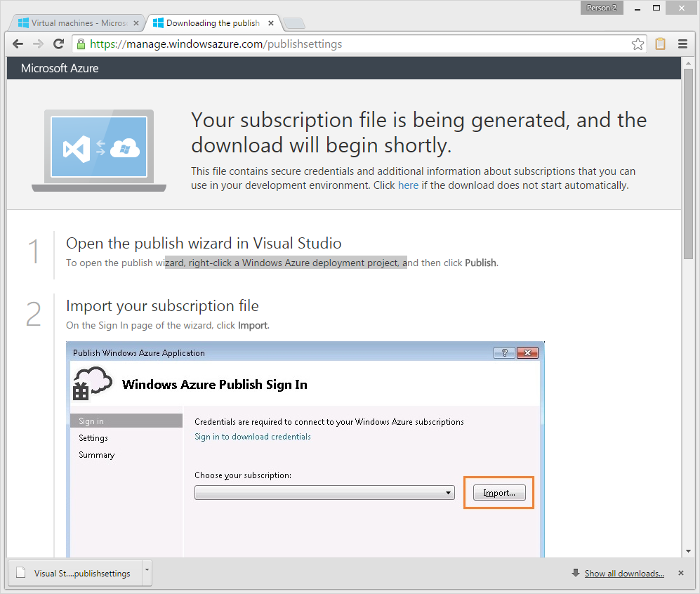Click the 'here' download link
700x594 pixels.
408,185
